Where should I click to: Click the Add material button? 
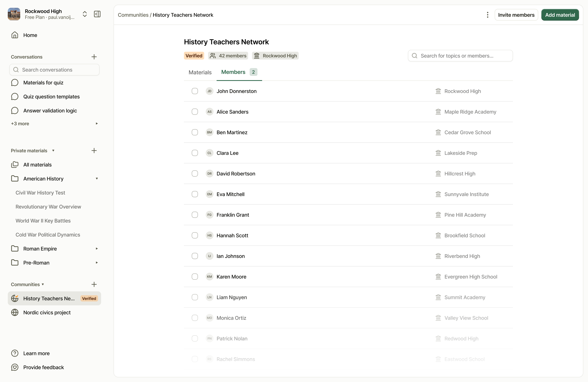click(560, 15)
